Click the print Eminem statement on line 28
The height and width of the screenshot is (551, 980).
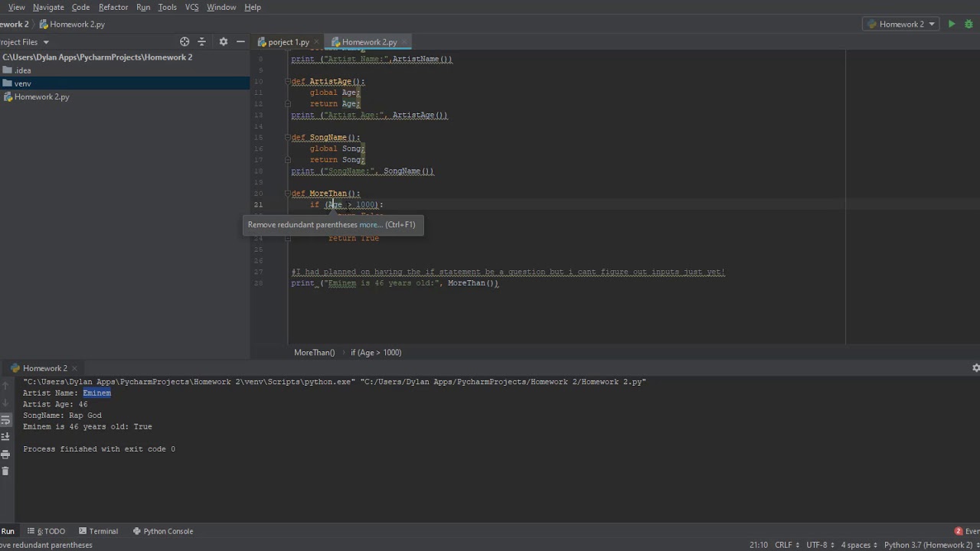tap(394, 283)
